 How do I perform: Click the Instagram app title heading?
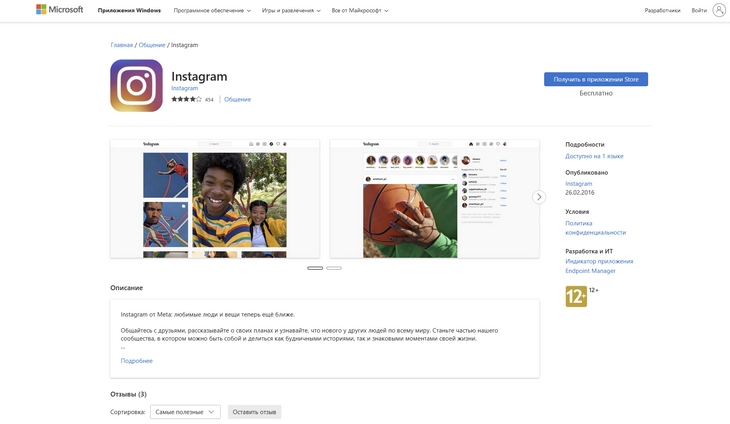[x=199, y=76]
